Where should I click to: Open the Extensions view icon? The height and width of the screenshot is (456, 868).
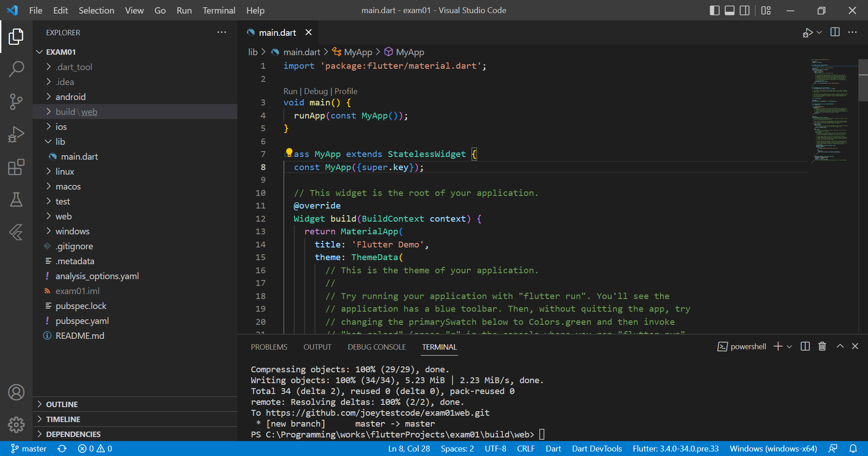pyautogui.click(x=16, y=167)
